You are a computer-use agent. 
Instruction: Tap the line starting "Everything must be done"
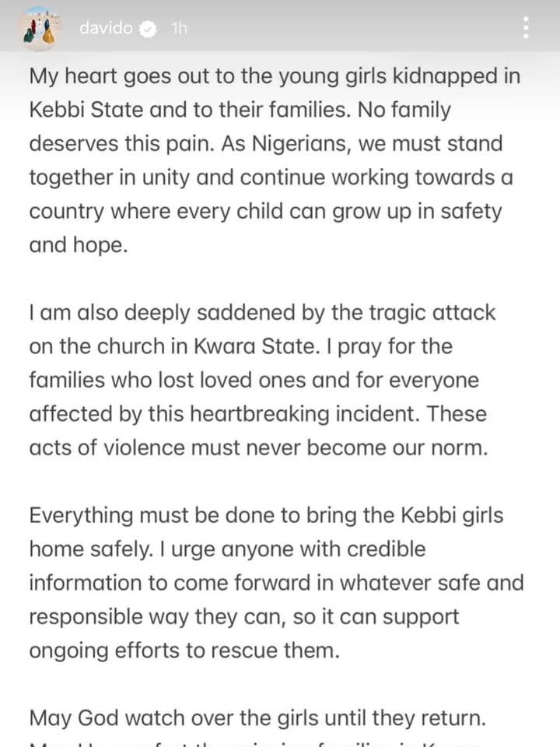click(x=264, y=515)
